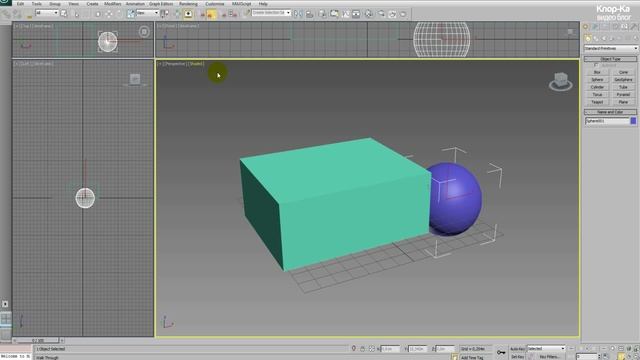640x360 pixels.
Task: Click the Cylinder button
Action: [x=597, y=87]
